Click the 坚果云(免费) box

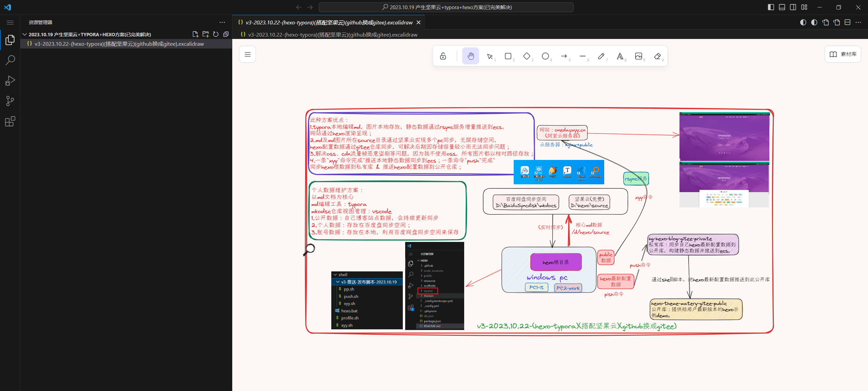tap(589, 202)
